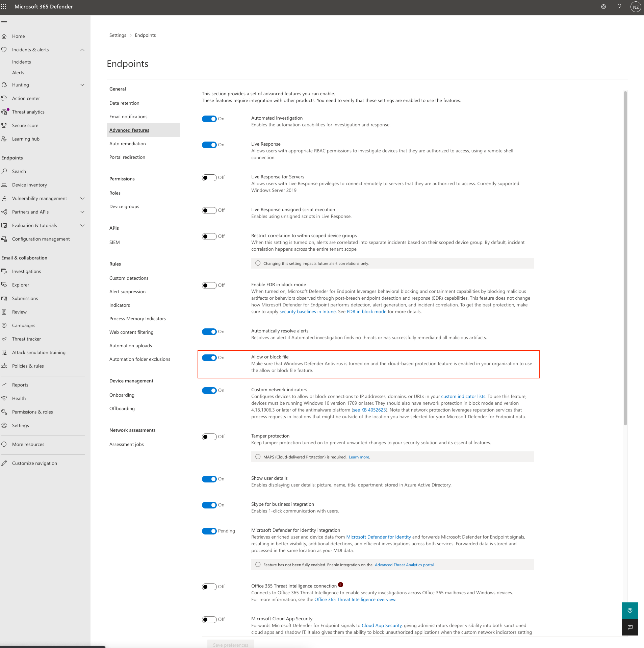644x648 pixels.
Task: Expand Partners and APIs chevron
Action: [x=82, y=212]
